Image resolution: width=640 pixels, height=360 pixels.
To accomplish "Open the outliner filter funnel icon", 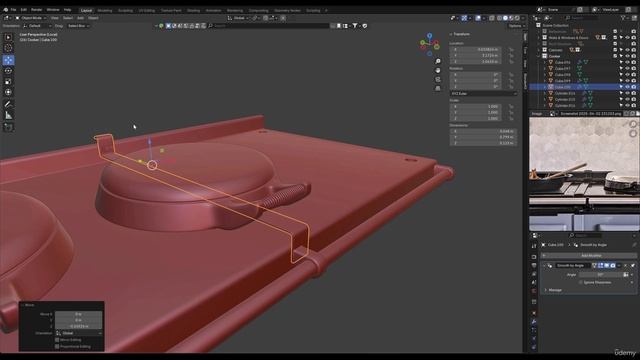I will tap(623, 18).
